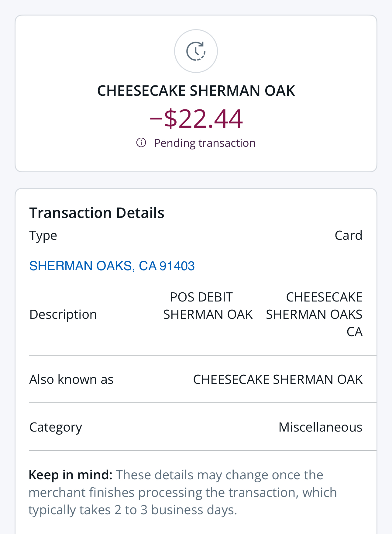The height and width of the screenshot is (534, 392).
Task: Select the Type row label
Action: click(x=43, y=236)
